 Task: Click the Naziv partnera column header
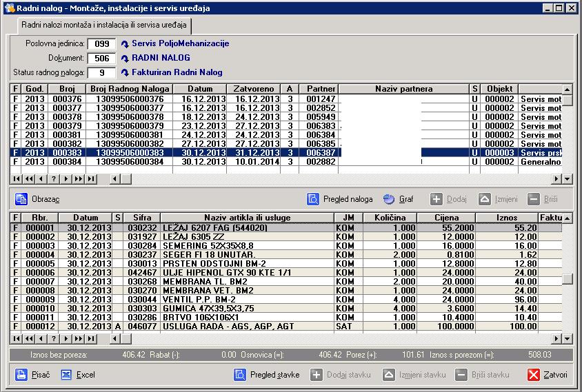click(x=404, y=89)
